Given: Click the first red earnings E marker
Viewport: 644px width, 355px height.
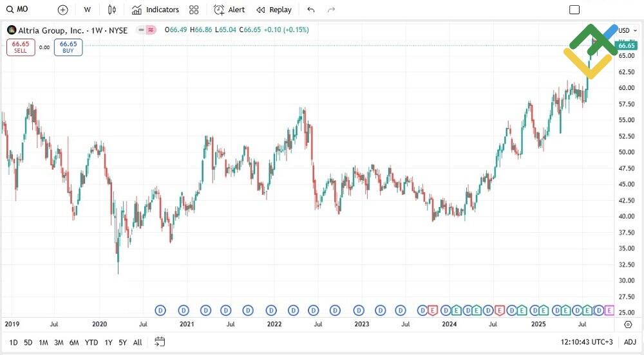Looking at the screenshot, I should point(432,311).
